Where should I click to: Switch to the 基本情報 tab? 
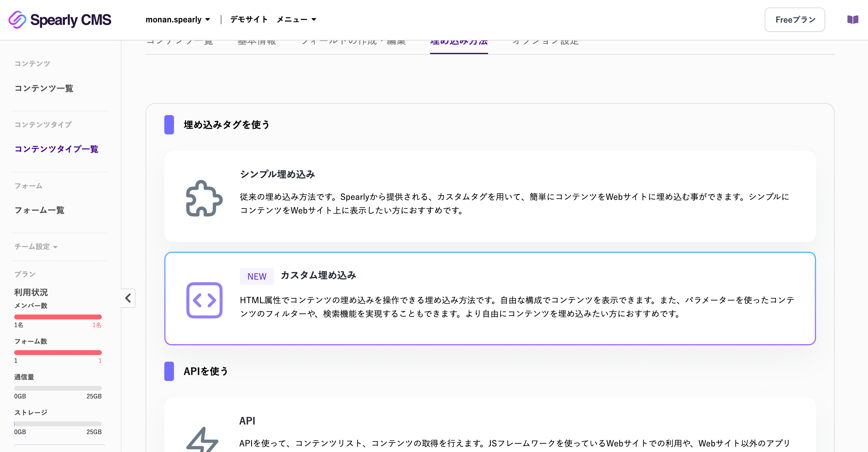257,43
